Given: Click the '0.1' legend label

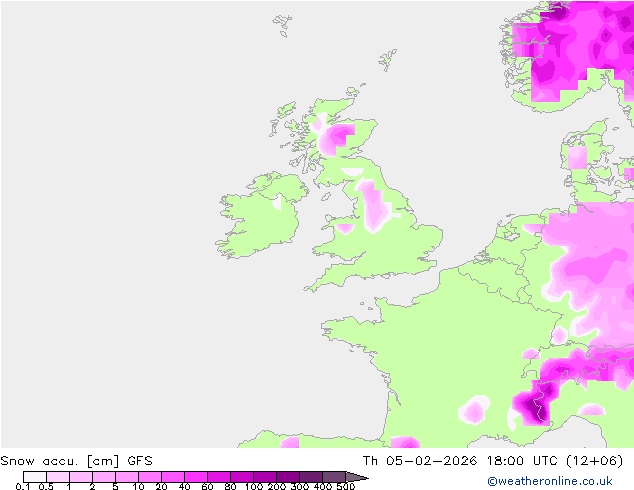Looking at the screenshot, I should (23, 486).
